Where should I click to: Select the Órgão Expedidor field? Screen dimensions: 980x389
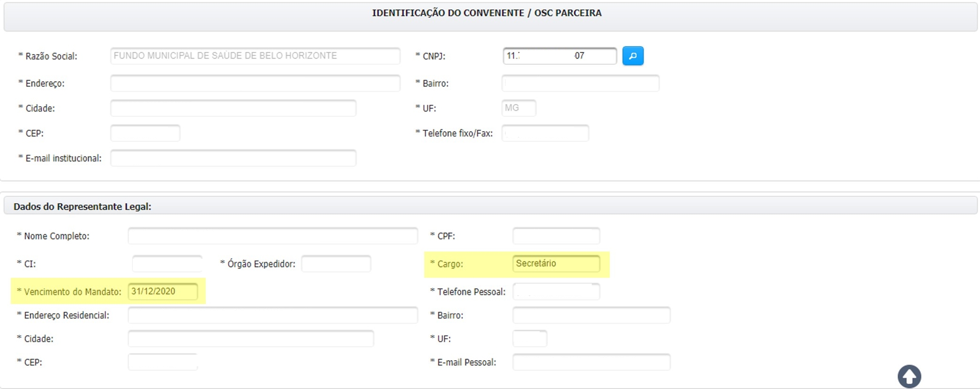pyautogui.click(x=336, y=264)
